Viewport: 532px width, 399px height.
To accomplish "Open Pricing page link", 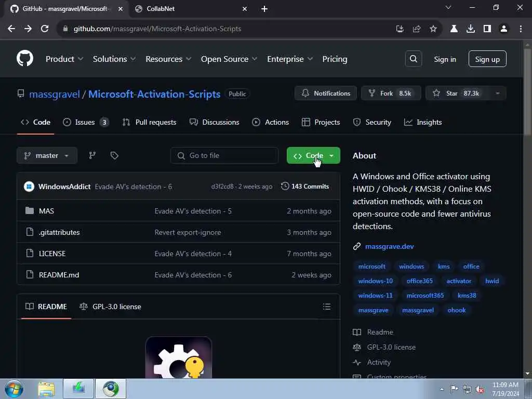I will (335, 59).
